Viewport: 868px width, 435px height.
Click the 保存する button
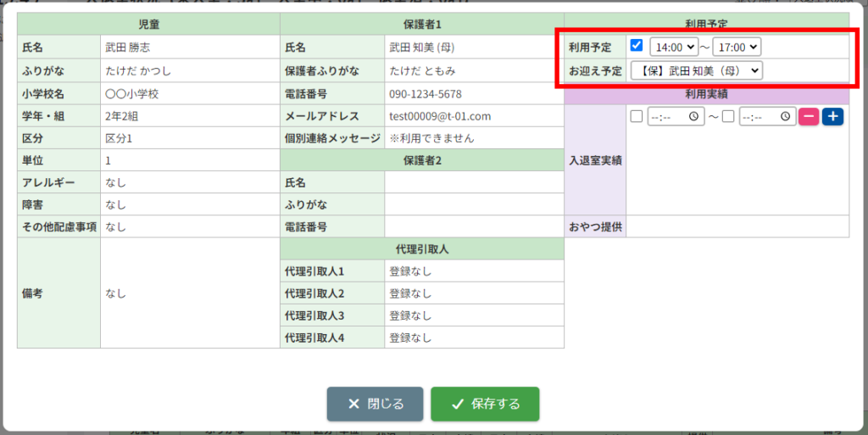(x=485, y=404)
